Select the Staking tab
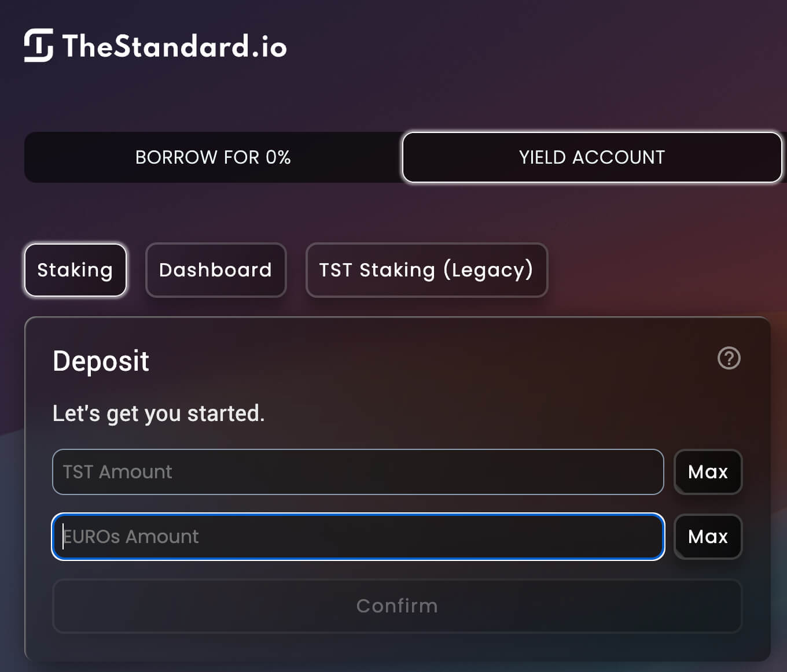This screenshot has width=787, height=672. click(76, 270)
